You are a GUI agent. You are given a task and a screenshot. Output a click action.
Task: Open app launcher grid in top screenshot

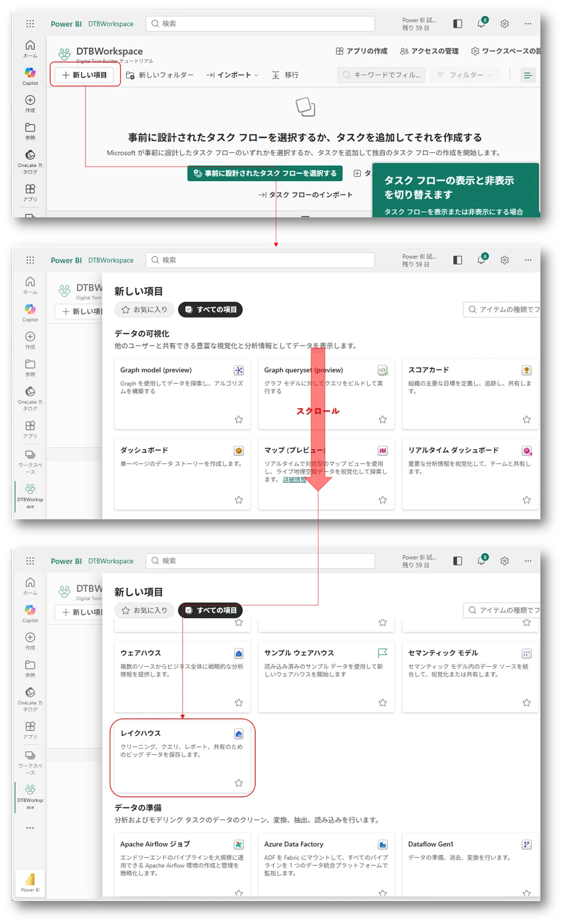(30, 23)
